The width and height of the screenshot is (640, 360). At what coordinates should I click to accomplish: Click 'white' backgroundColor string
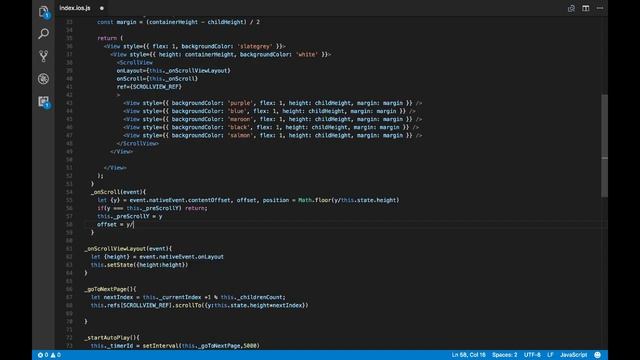[307, 54]
